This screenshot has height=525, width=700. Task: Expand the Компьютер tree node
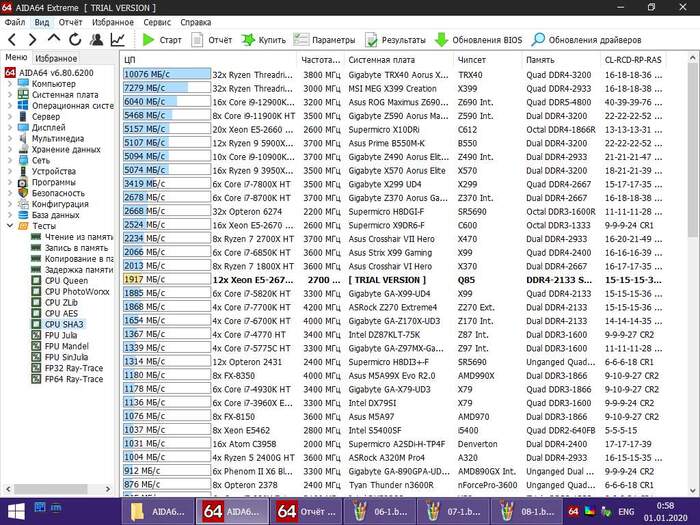coord(10,83)
